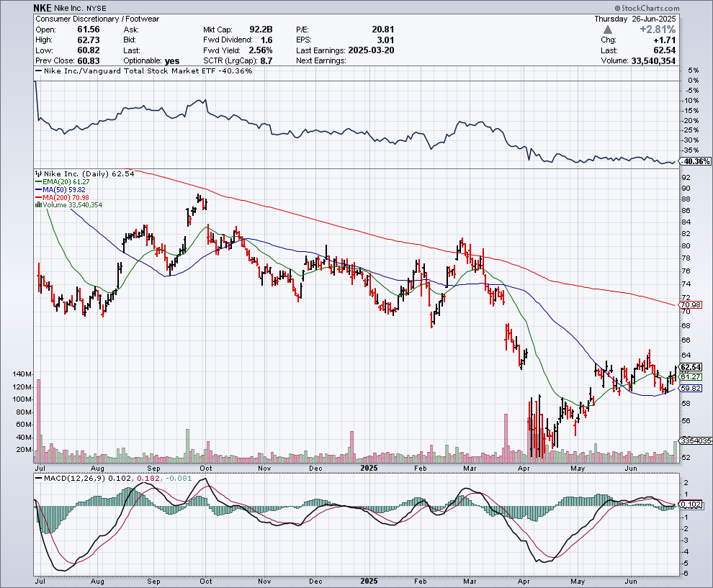This screenshot has width=713, height=588.
Task: Select the Fwd Dividend value 1.6
Action: point(266,40)
